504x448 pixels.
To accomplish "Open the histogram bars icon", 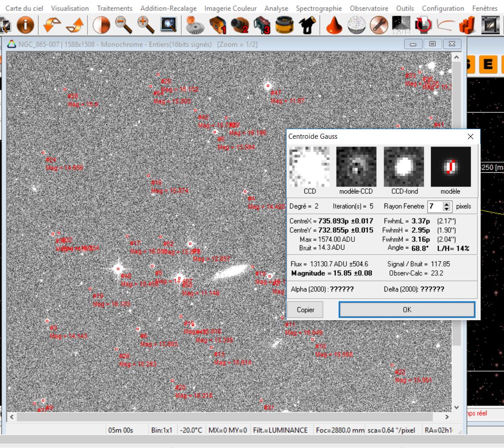I will pyautogui.click(x=466, y=25).
